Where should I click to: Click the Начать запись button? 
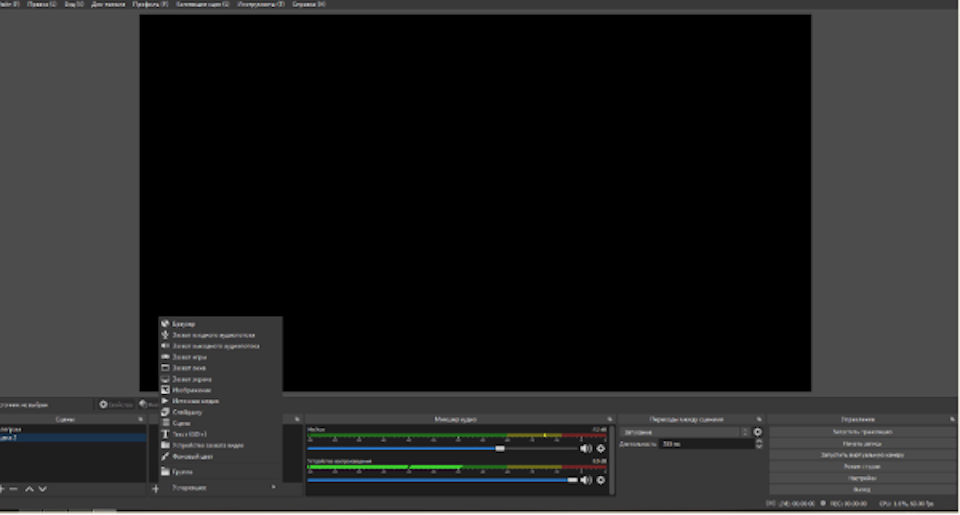(862, 443)
